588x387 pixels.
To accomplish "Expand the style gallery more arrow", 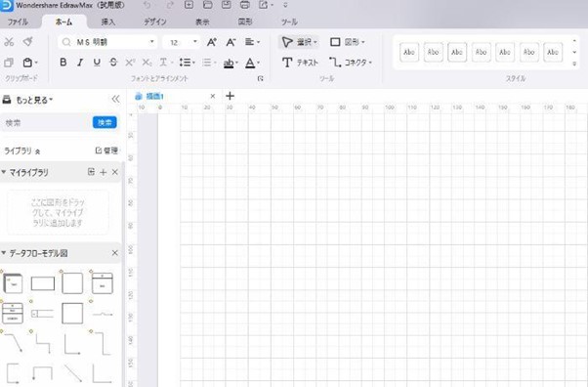I will coord(574,64).
